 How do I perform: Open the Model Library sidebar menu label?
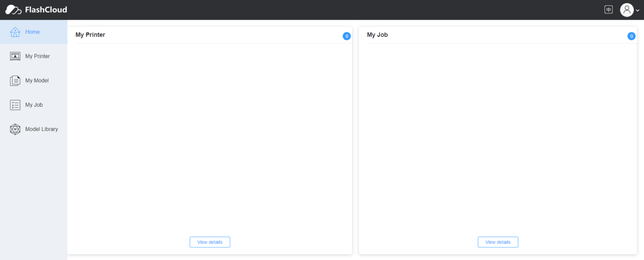42,129
